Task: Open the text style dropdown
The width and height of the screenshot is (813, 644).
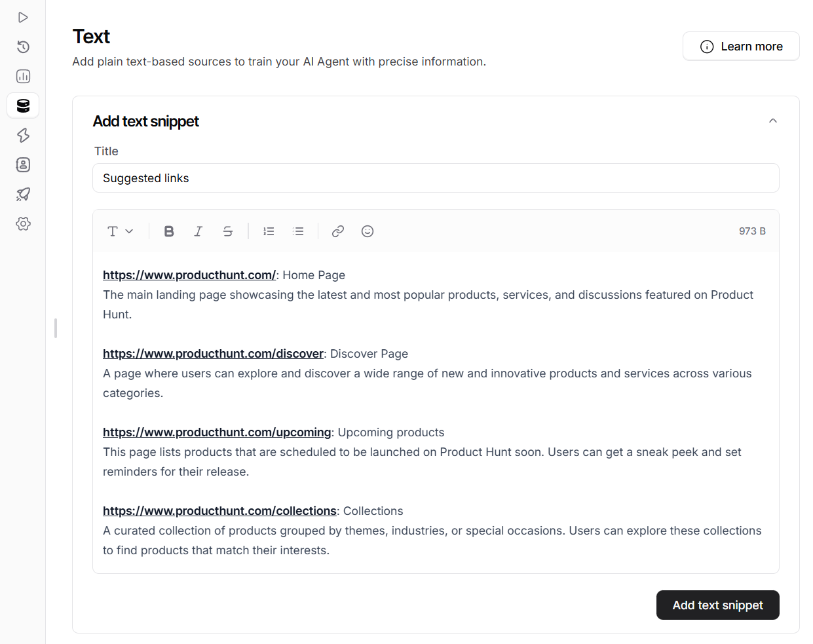Action: (x=120, y=231)
